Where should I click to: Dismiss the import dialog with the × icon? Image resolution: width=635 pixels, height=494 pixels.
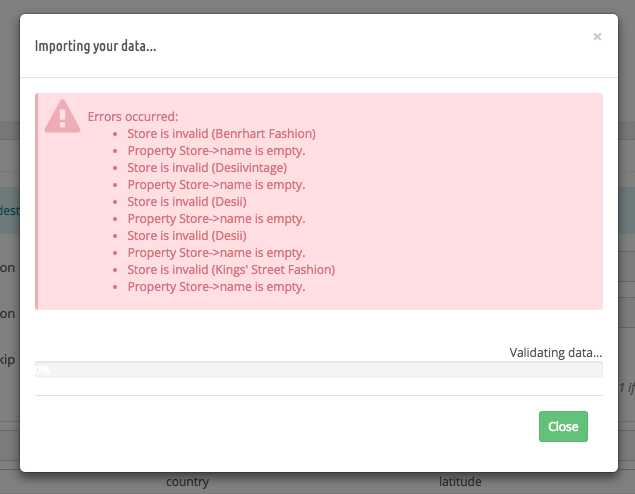click(597, 37)
